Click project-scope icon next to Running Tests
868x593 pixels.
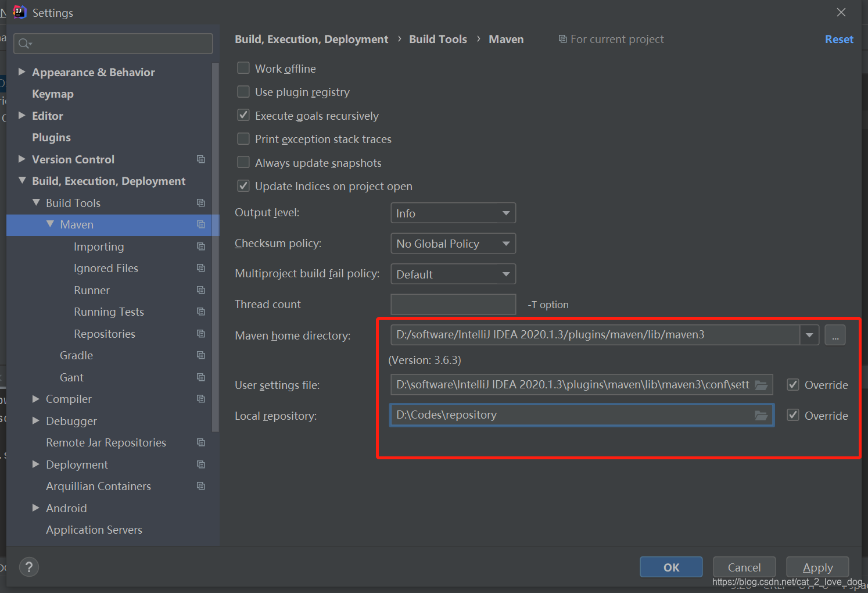pos(201,312)
